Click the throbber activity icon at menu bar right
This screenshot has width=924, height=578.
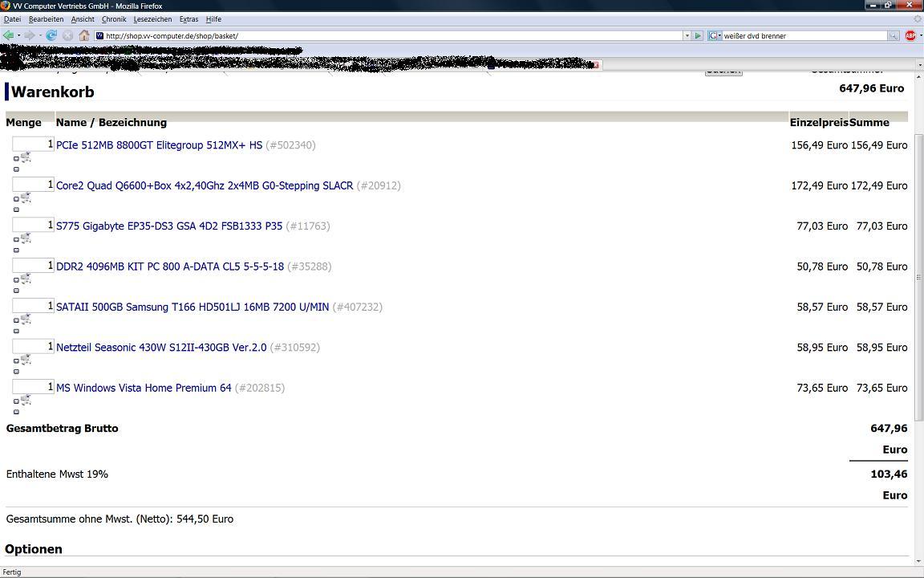tap(918, 19)
